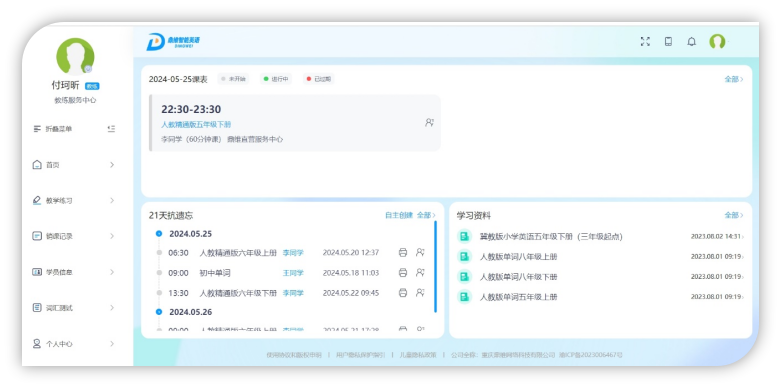Select the 已过期 status tag
The image size is (783, 389).
319,79
